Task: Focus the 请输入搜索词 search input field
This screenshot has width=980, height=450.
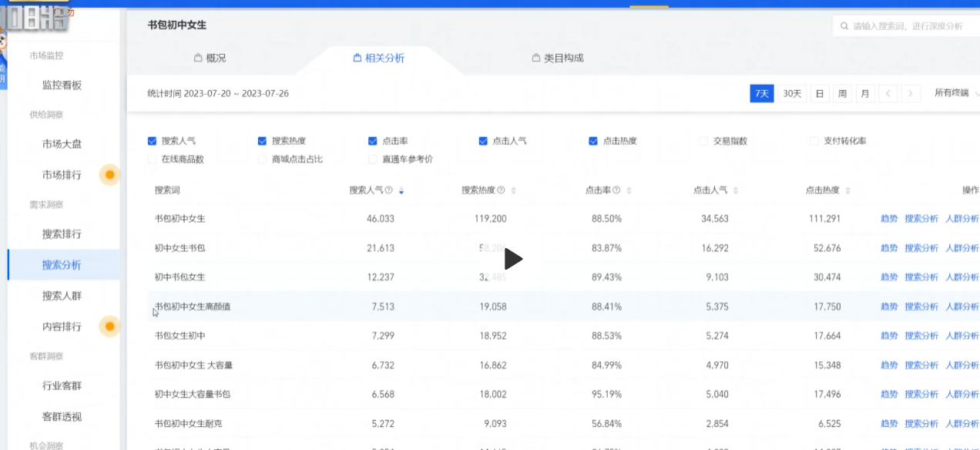Action: pyautogui.click(x=909, y=26)
